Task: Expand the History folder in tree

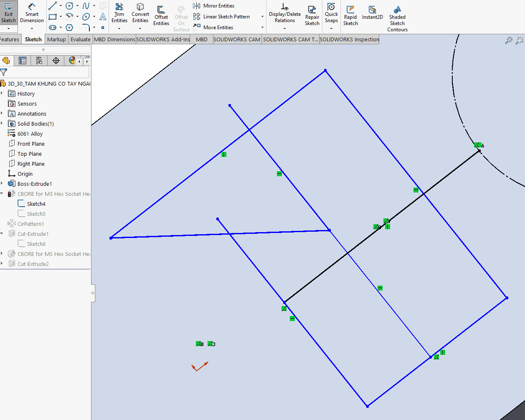Action: point(2,94)
